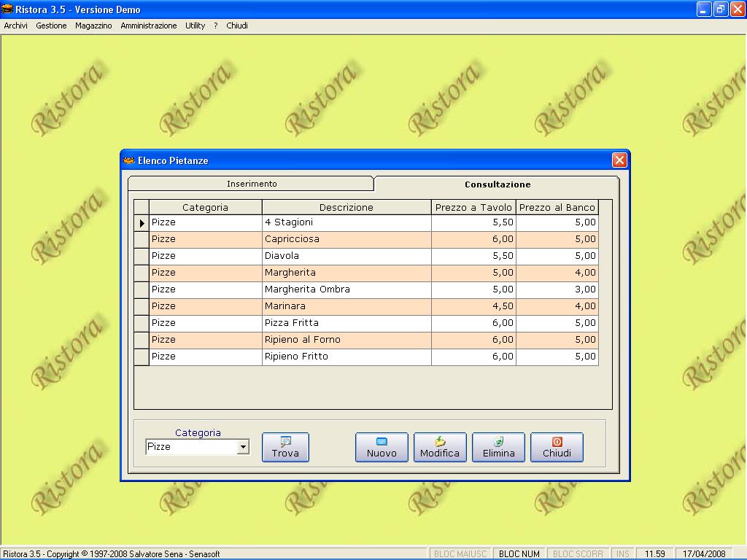Close the Elenco Pietanze dialog

tap(619, 160)
